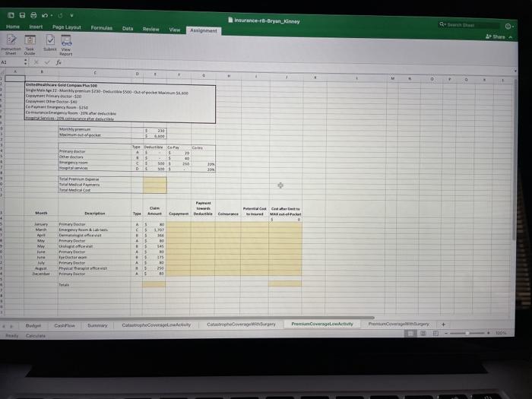Open the Customize Quick Access Toolbar dropdown

tap(71, 16)
